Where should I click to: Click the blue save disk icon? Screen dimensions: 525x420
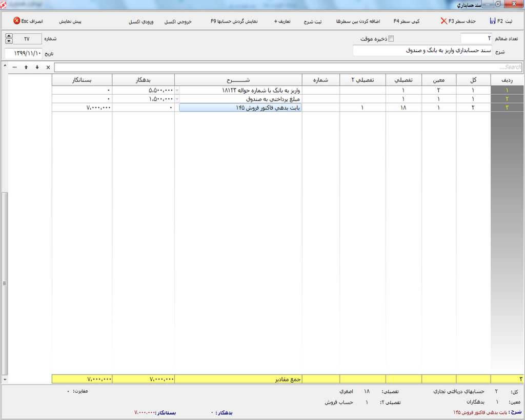(493, 20)
